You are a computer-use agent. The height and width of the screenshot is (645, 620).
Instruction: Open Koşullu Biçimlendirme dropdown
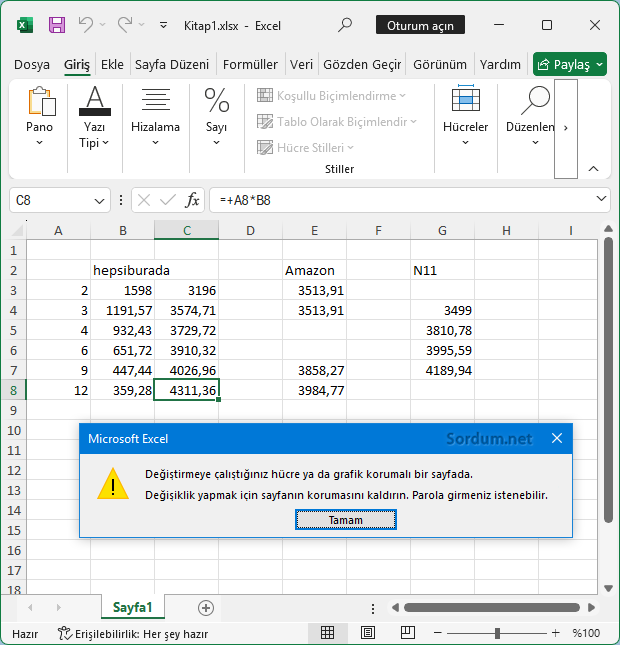coord(331,96)
